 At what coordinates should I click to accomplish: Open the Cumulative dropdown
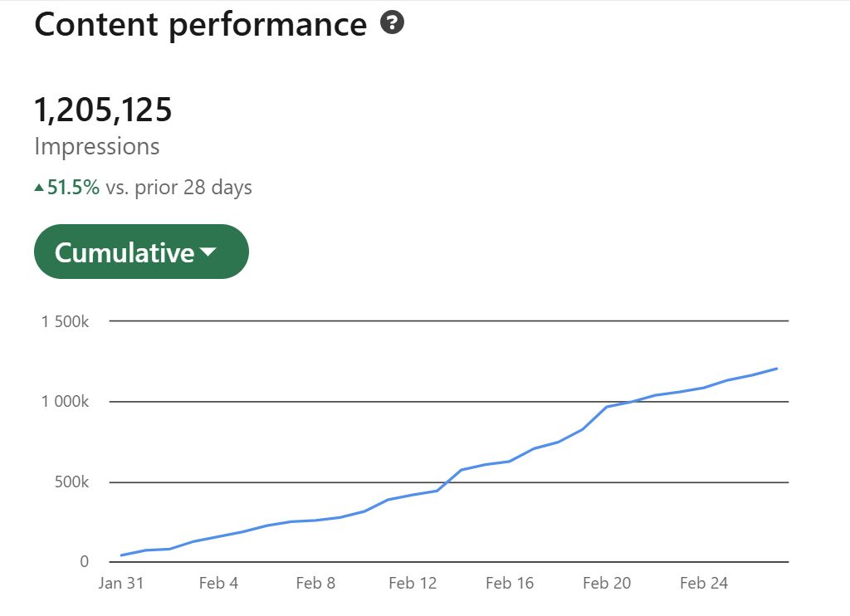click(x=141, y=252)
